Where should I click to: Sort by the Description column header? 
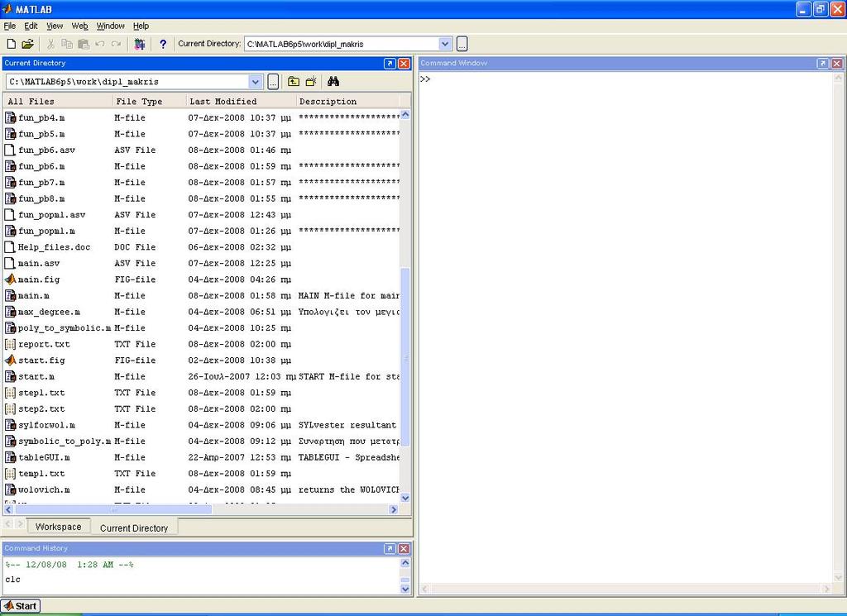(x=348, y=102)
